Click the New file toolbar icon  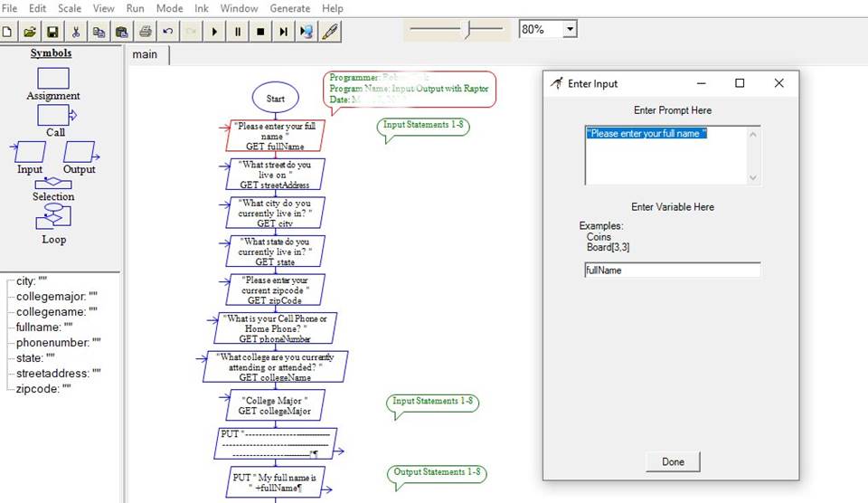pos(7,32)
